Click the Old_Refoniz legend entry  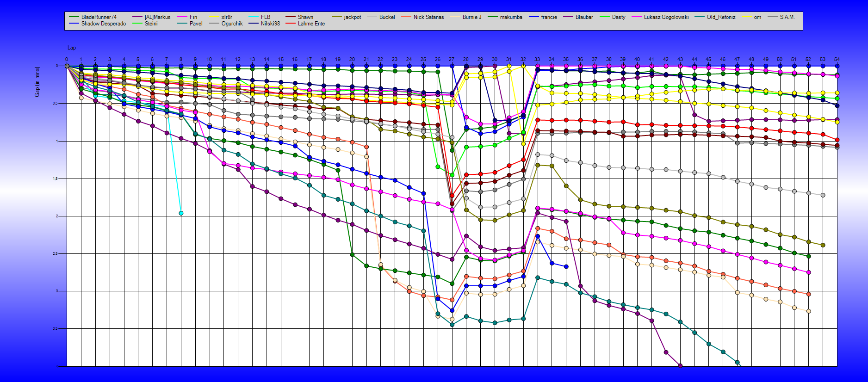click(721, 17)
